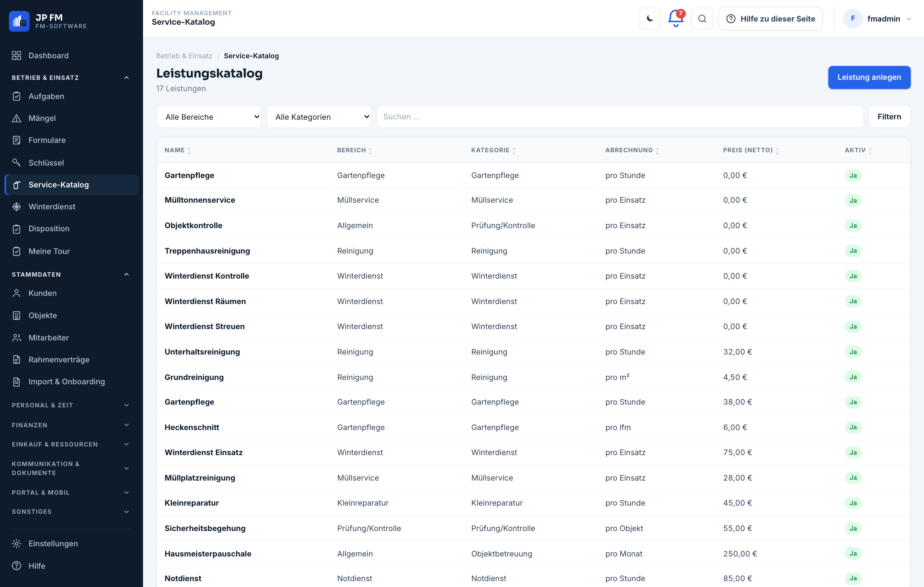Click Objektbetreuung category cell

pos(502,554)
